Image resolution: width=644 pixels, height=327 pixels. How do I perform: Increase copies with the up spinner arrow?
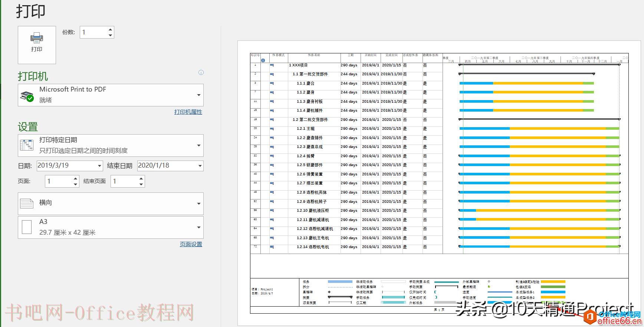110,29
